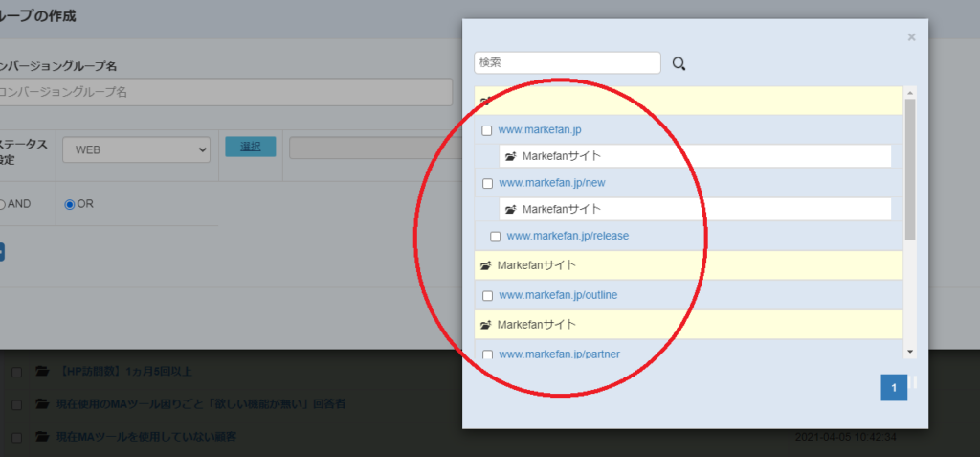Click the folder icon beside 「欲しい機能が無い」回答者 row

42,404
